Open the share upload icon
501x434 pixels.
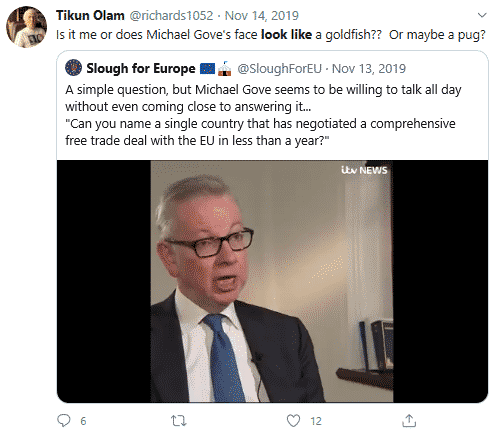[x=409, y=421]
